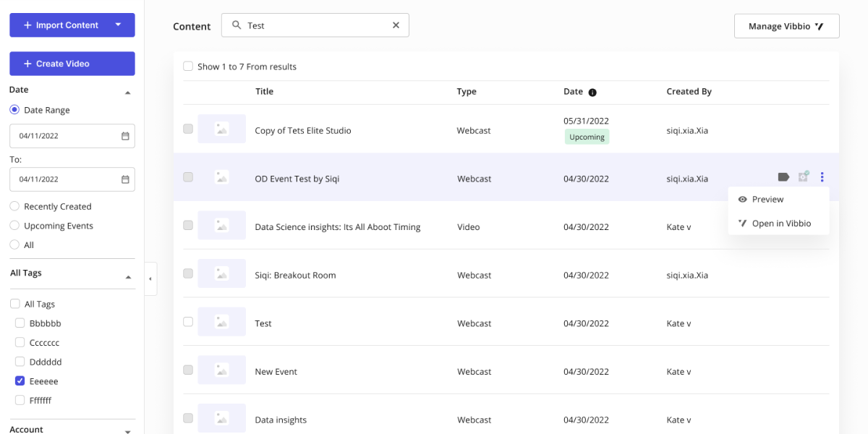Collapse the Date filter section
Image resolution: width=868 pixels, height=434 pixels.
click(x=128, y=93)
